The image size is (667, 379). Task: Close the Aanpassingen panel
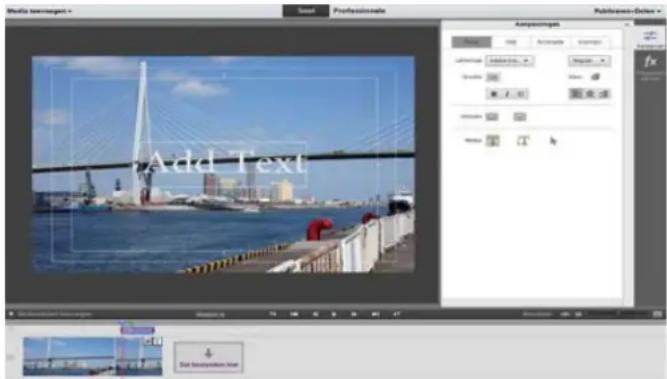(x=627, y=25)
